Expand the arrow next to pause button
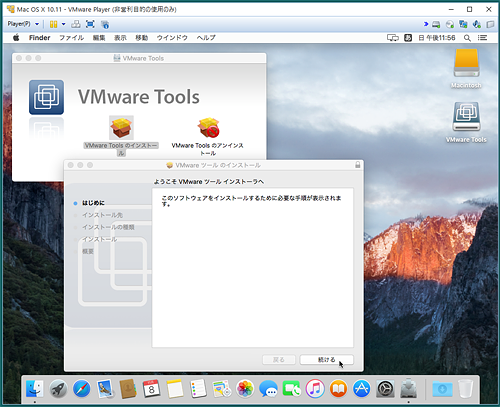Viewport: 500px width, 407px height. [x=63, y=24]
